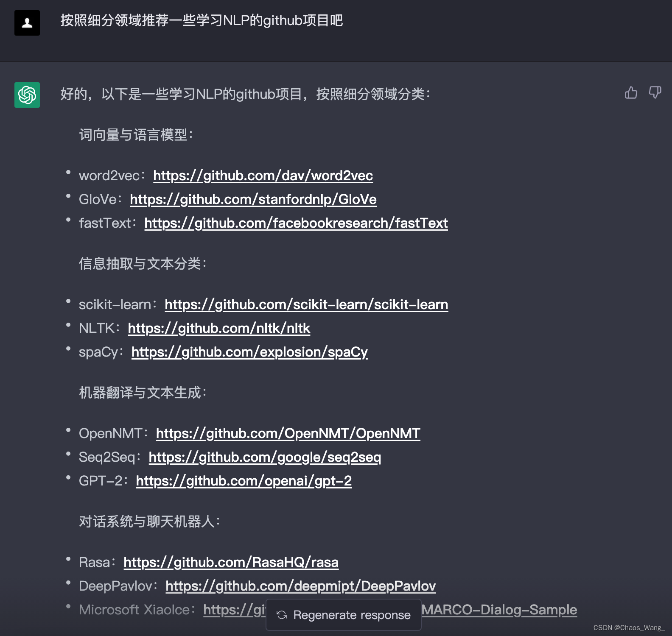The image size is (672, 636).
Task: Click the user avatar icon
Action: click(27, 23)
